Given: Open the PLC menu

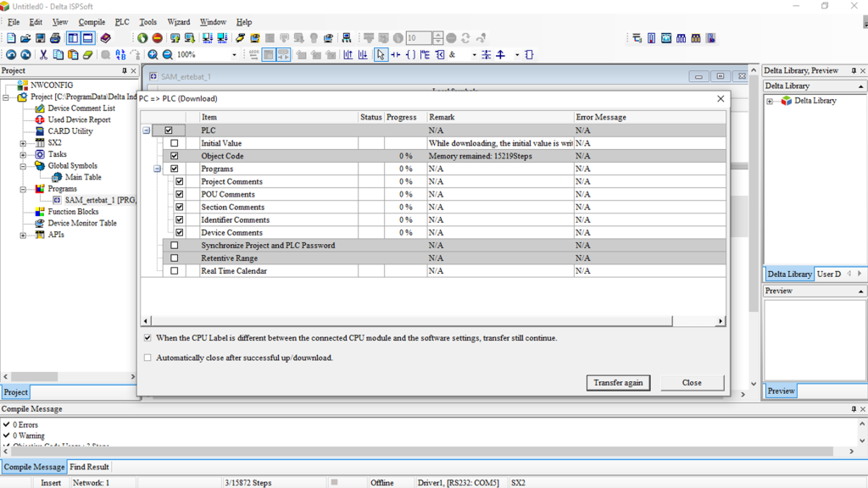Looking at the screenshot, I should 122,22.
